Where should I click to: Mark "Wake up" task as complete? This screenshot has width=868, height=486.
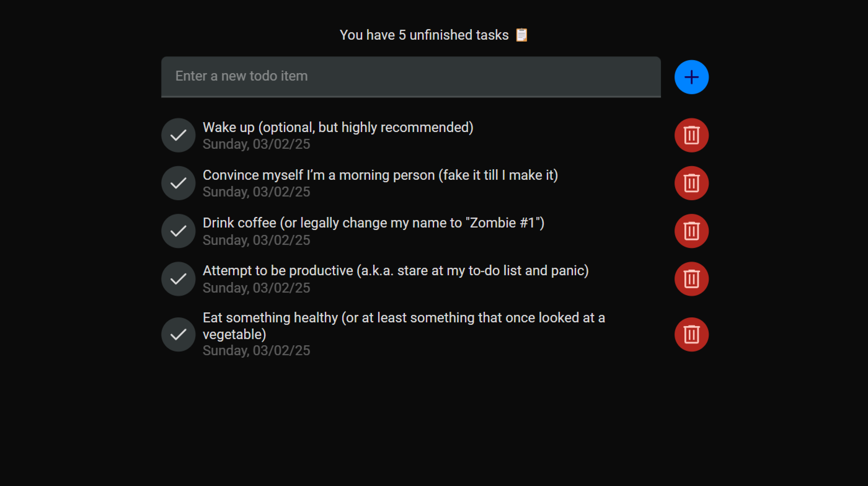(178, 135)
